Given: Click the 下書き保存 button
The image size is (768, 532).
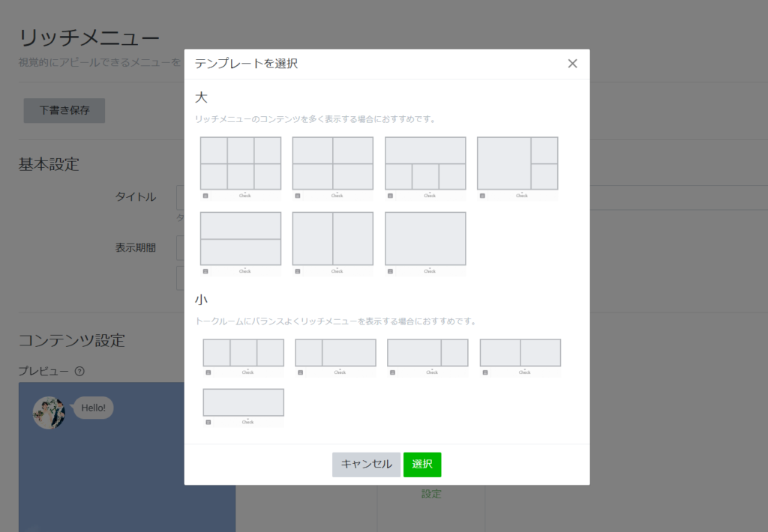Looking at the screenshot, I should (64, 110).
